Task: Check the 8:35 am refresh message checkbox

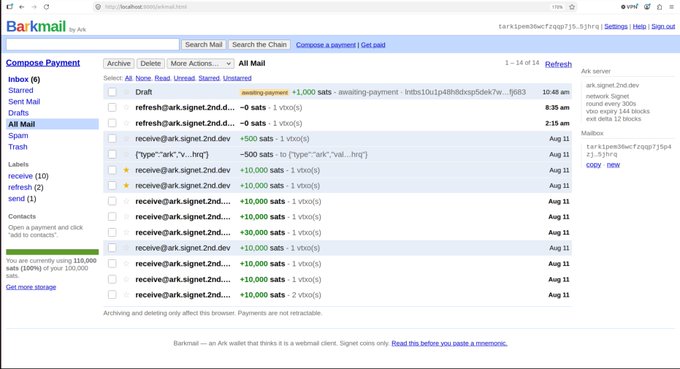Action: 112,108
